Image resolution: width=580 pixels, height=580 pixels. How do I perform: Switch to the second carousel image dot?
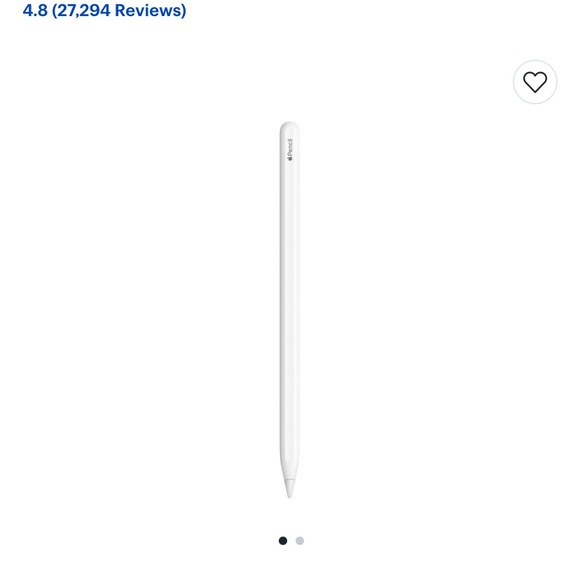(x=300, y=541)
